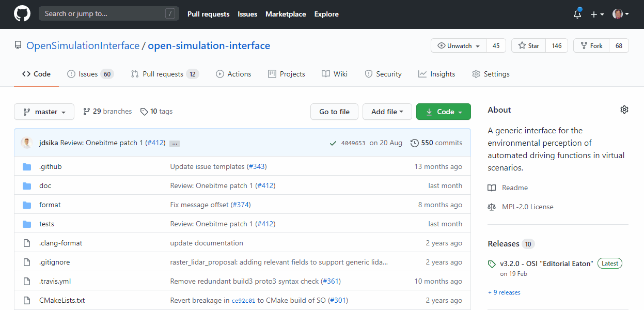The image size is (644, 310).
Task: Click the Search or jump to field
Action: pos(109,14)
